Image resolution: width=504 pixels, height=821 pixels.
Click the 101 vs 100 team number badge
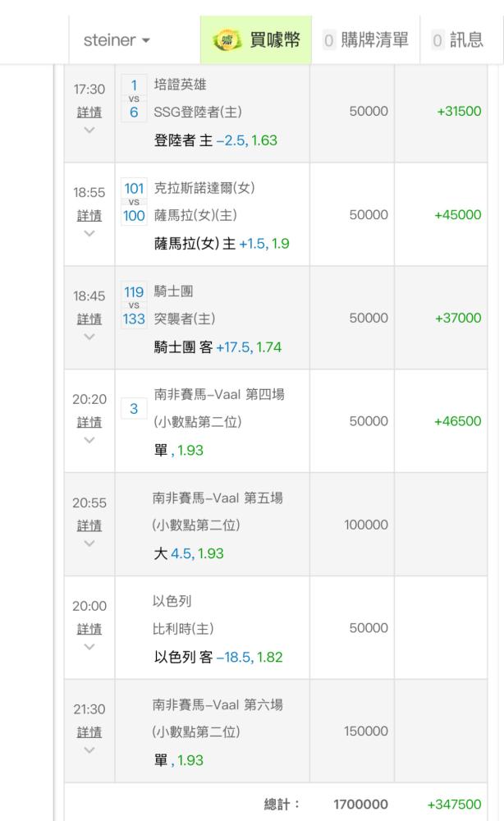coord(134,202)
